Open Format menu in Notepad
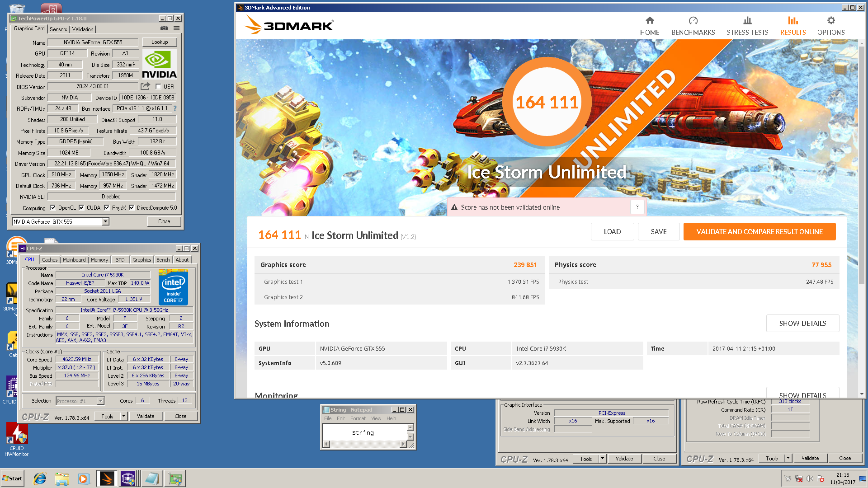Screen dimensions: 868x488 358,418
